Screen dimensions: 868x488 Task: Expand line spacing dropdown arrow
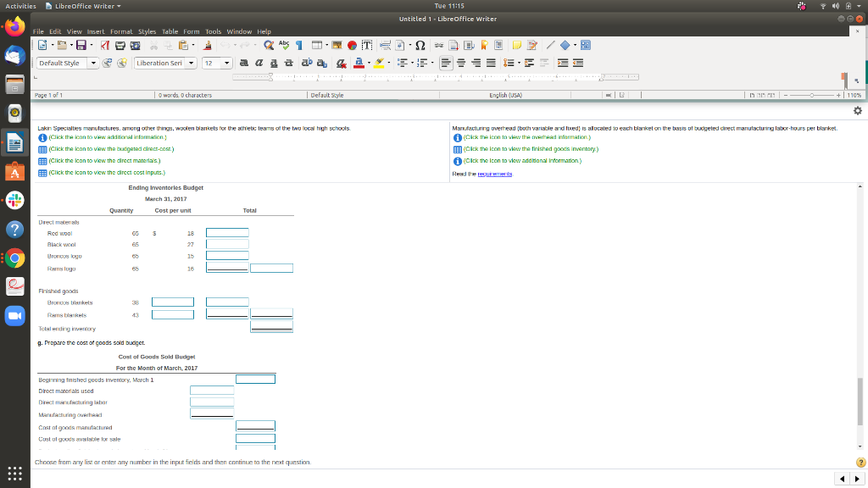(x=519, y=63)
